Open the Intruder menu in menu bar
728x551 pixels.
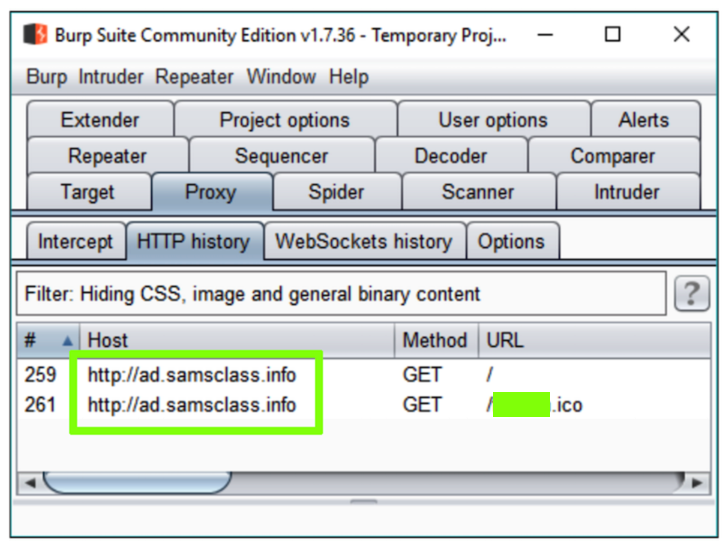pyautogui.click(x=111, y=77)
